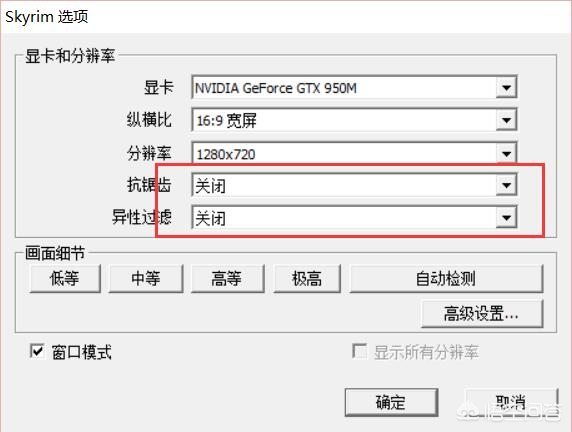Open the 显卡 graphics card dropdown
Image resolution: width=572 pixels, height=432 pixels.
coord(506,88)
